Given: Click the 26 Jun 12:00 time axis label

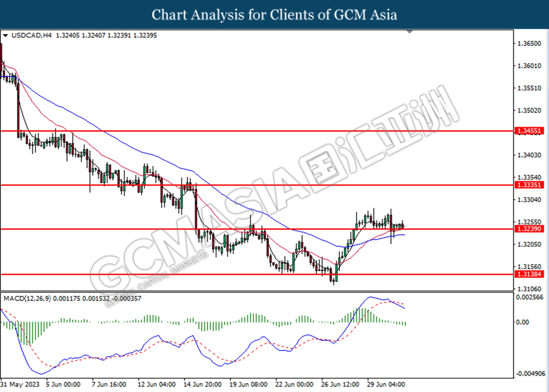Looking at the screenshot, I should pos(340,384).
